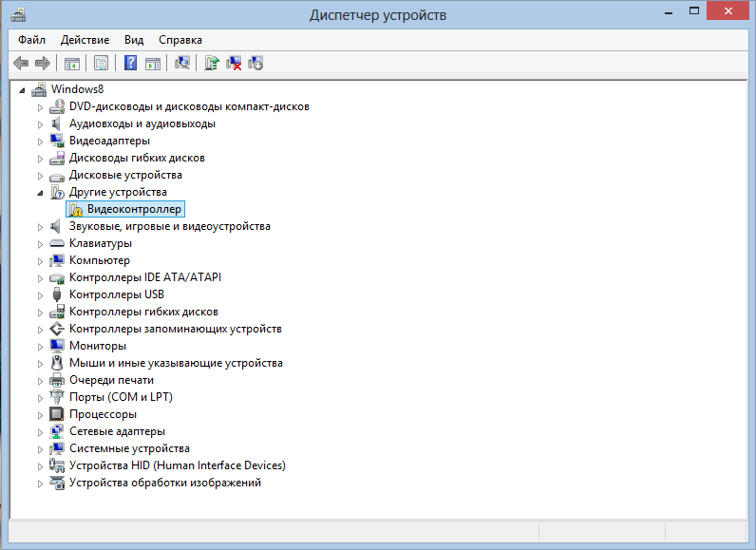Screen dimensions: 756x550
Task: Expand Звуковые, игровые и видеоустройства
Action: coord(40,227)
